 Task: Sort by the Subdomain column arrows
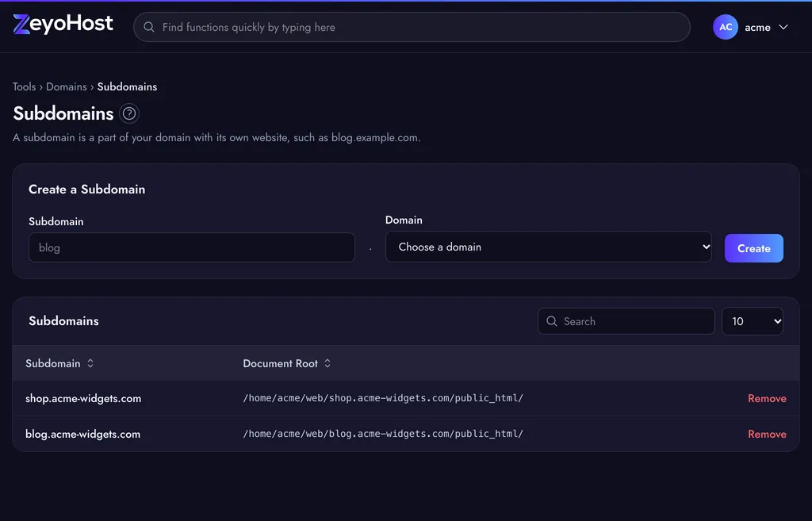(90, 363)
